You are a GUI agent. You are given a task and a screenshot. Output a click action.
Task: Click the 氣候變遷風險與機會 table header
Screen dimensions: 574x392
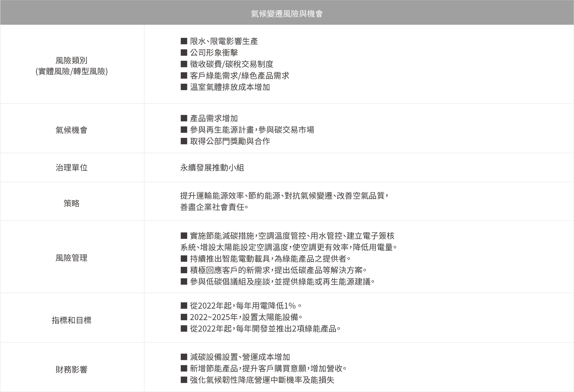coord(287,13)
